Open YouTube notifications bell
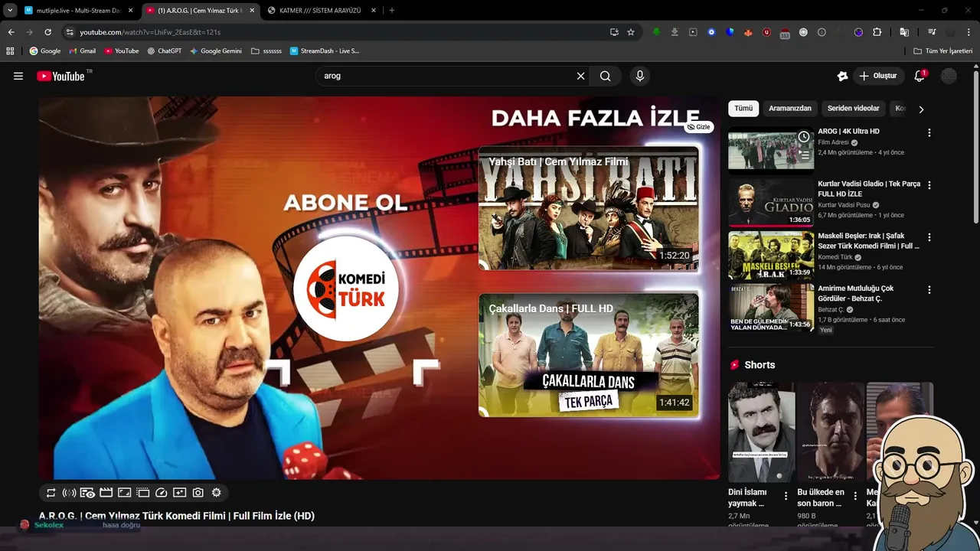This screenshot has width=980, height=551. [919, 76]
